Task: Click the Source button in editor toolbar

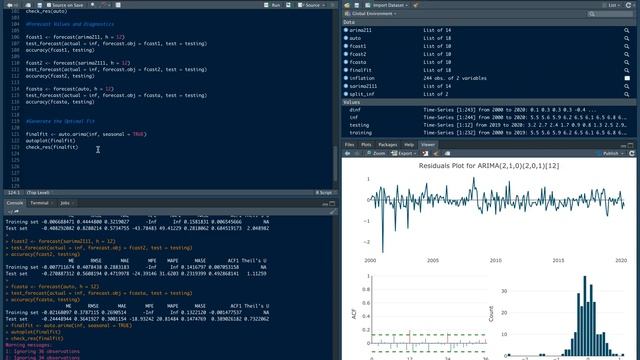Action: (x=309, y=5)
